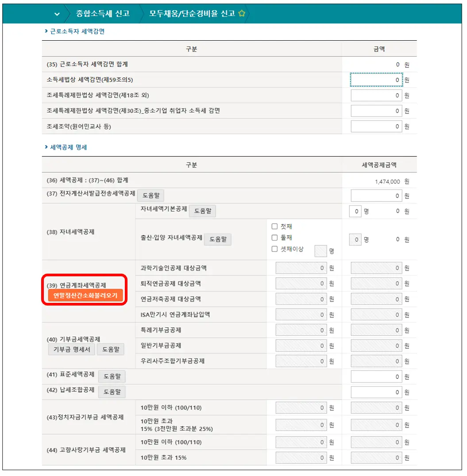Click 도움말 next to 출산·입양 자녀세액공제
This screenshot has height=476, width=467.
point(217,239)
